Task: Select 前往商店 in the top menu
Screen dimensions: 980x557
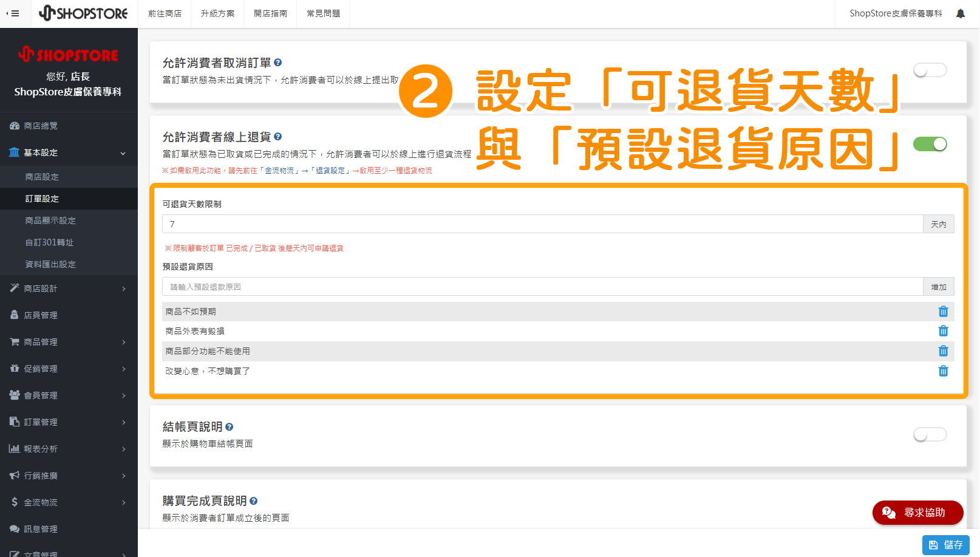Action: (x=165, y=13)
